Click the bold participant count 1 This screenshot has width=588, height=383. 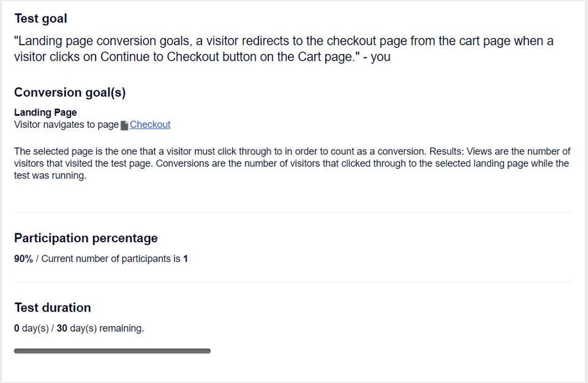[186, 259]
